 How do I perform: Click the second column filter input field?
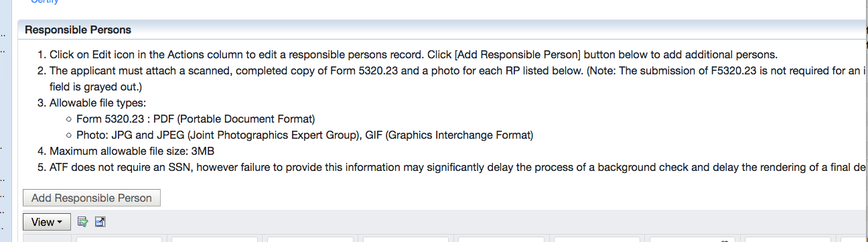(214, 239)
